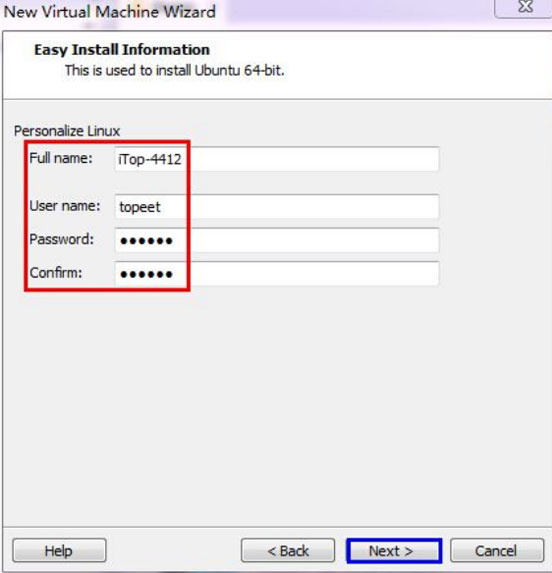Click the 'User name:' label
552x573 pixels.
click(65, 206)
